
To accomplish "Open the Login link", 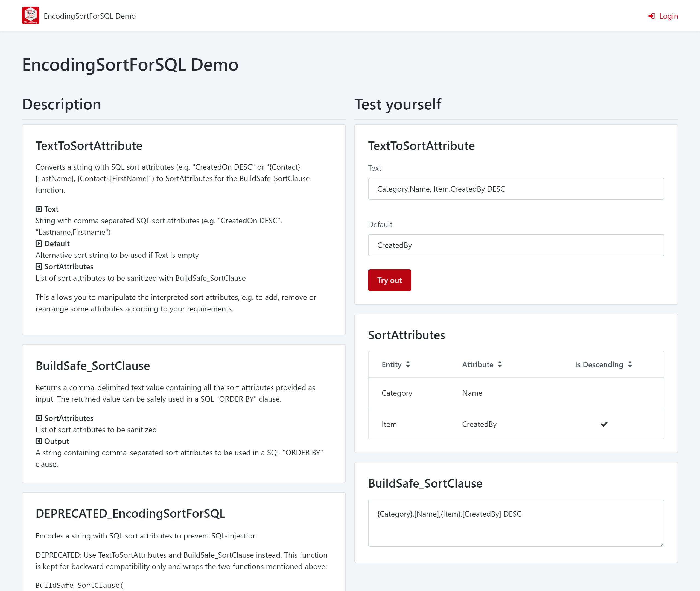I will 668,16.
